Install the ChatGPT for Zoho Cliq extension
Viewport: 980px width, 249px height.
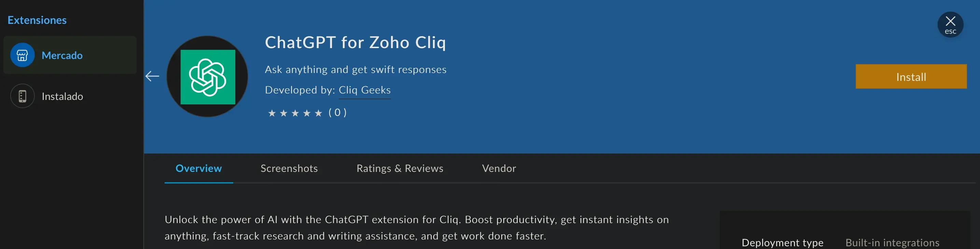click(911, 76)
